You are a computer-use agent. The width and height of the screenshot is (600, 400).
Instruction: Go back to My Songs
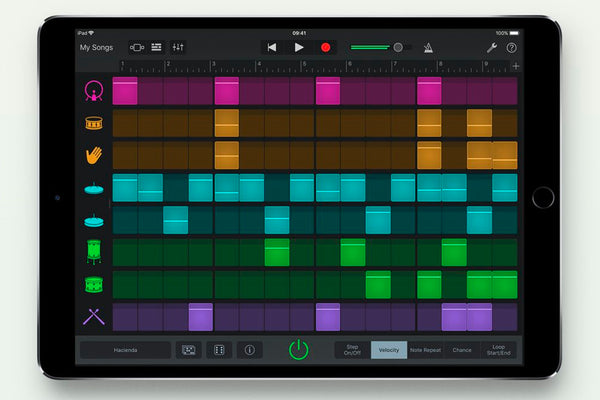point(96,47)
